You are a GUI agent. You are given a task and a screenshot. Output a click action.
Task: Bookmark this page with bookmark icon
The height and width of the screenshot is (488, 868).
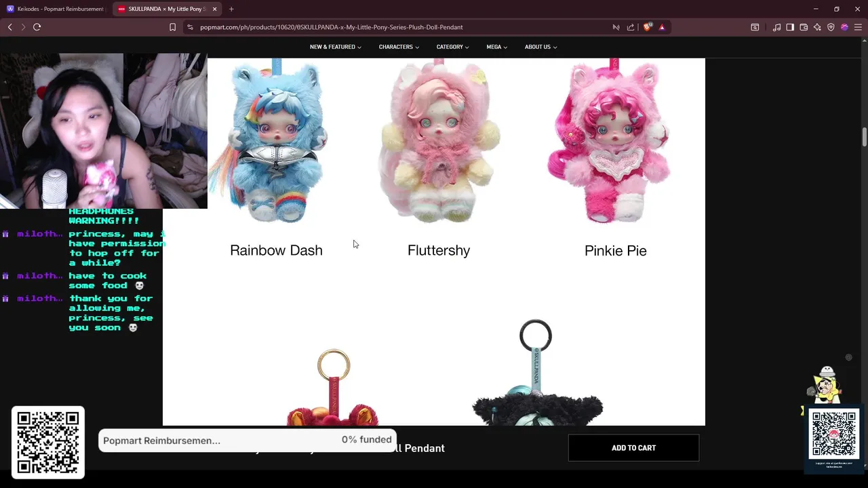click(x=172, y=27)
